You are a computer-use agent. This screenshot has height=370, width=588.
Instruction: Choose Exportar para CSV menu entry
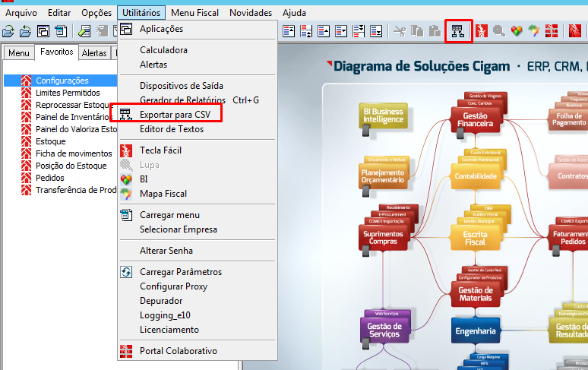(x=198, y=114)
